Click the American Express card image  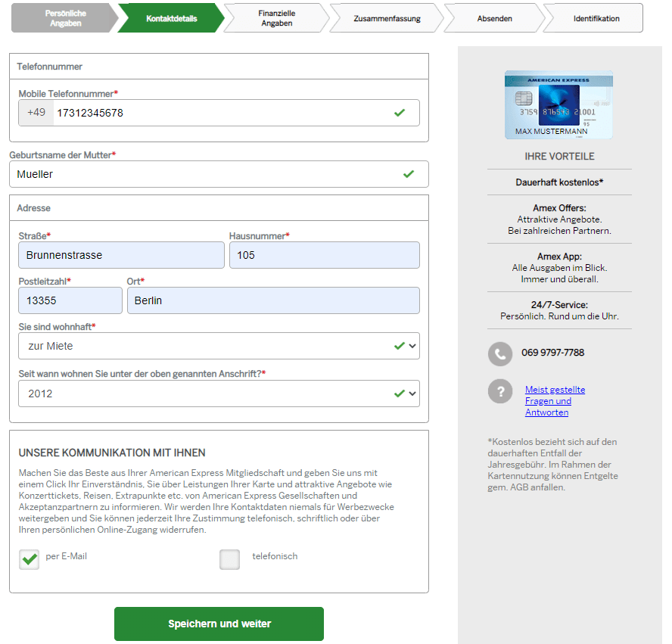click(558, 105)
